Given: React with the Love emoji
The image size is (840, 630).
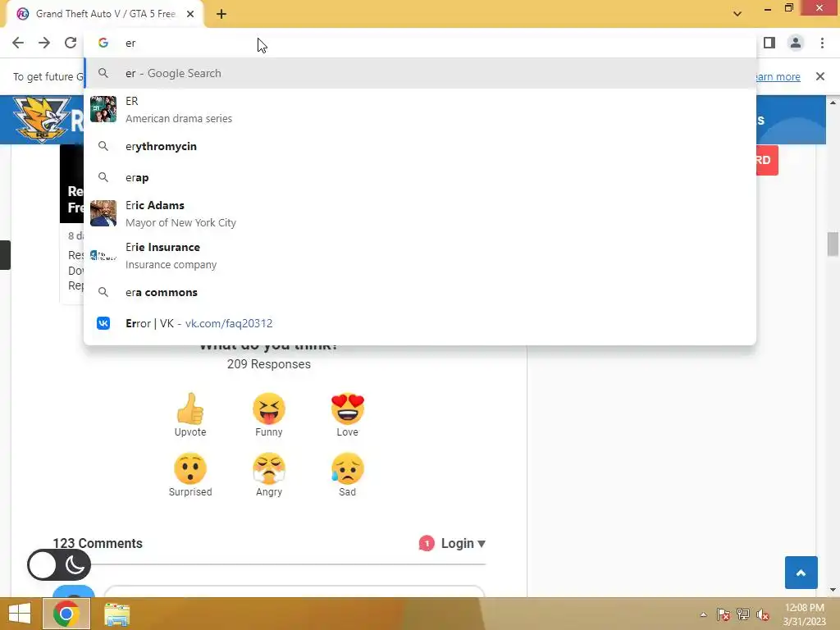Looking at the screenshot, I should pos(347,415).
